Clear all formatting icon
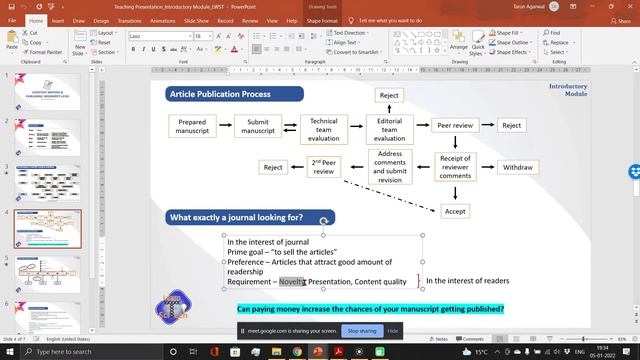This screenshot has height=360, width=640. [x=241, y=36]
